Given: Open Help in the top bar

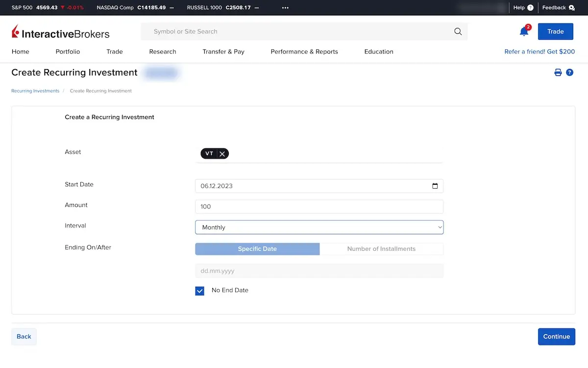Looking at the screenshot, I should [523, 8].
